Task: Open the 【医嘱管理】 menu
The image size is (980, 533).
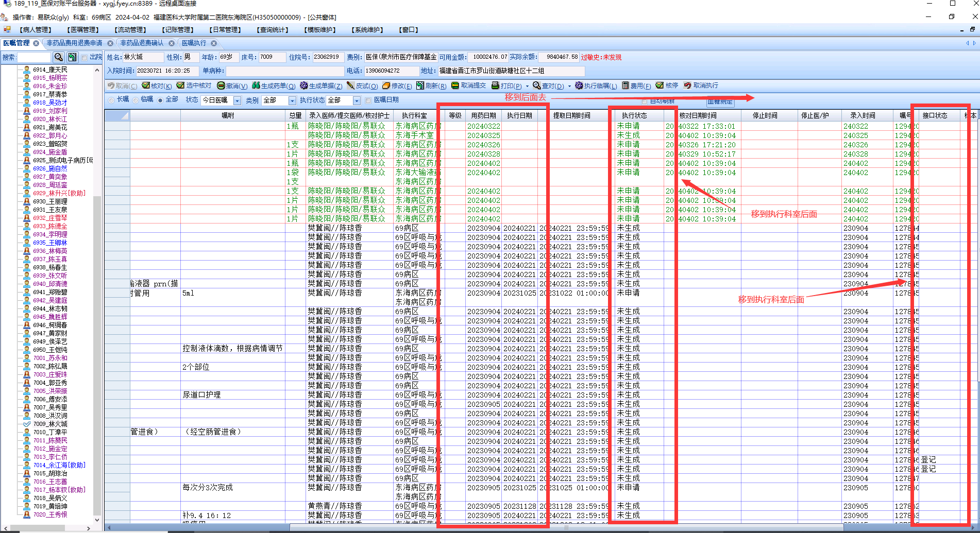Action: click(82, 30)
